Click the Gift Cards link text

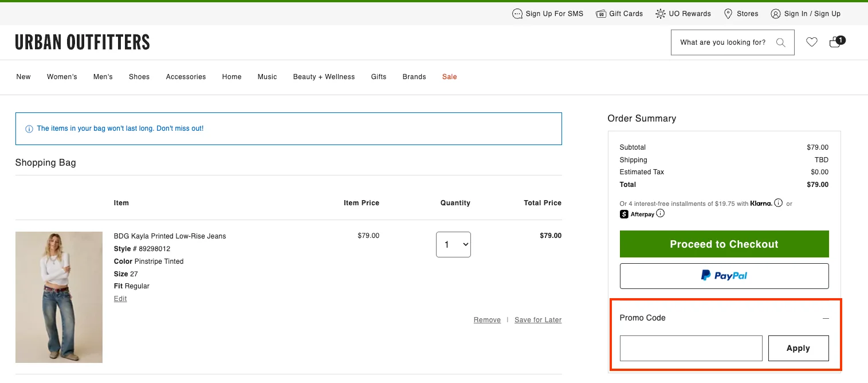coord(626,14)
